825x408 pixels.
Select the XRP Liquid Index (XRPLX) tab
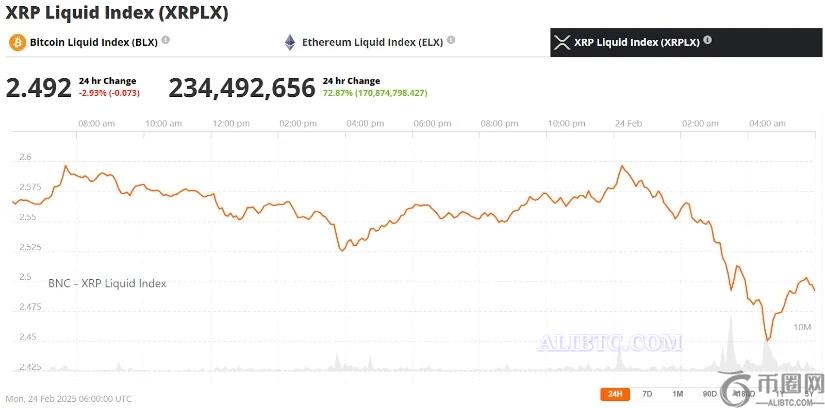click(x=636, y=43)
